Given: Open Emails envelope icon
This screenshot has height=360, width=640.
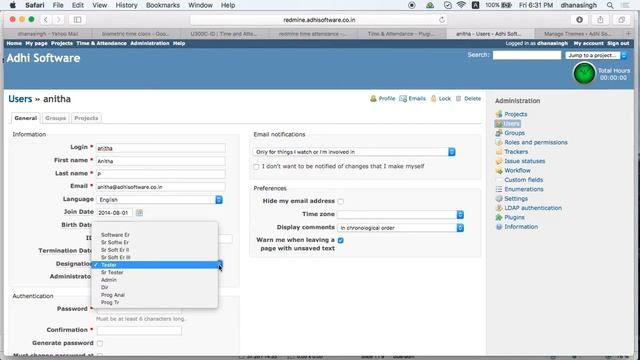Looking at the screenshot, I should 403,98.
